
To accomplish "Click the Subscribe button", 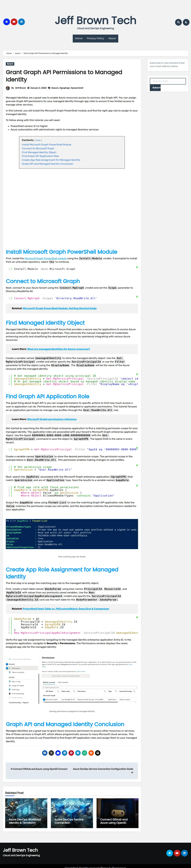I will click(x=155, y=88).
